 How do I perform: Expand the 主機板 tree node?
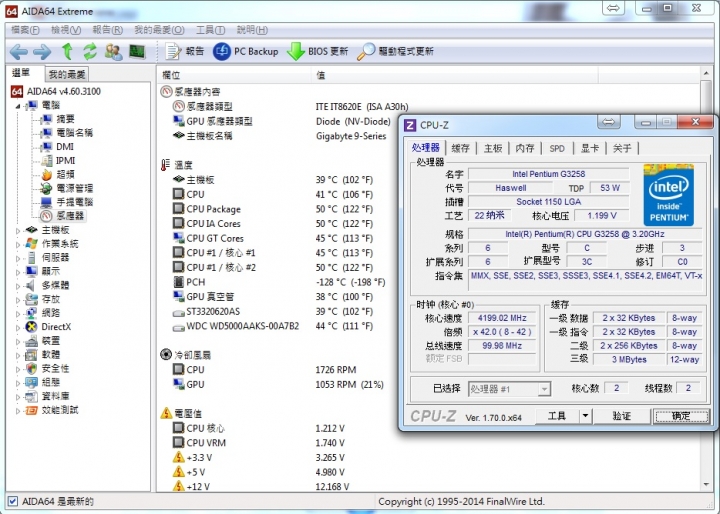(x=18, y=231)
